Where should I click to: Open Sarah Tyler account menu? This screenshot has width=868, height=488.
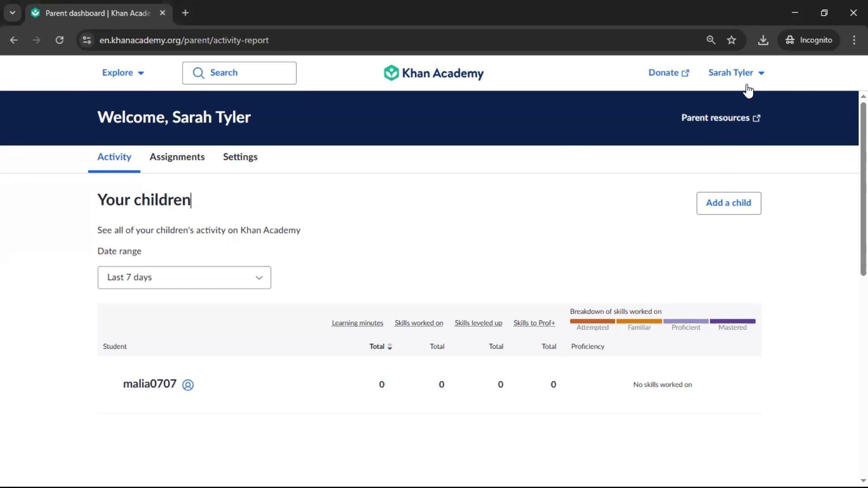pos(736,73)
